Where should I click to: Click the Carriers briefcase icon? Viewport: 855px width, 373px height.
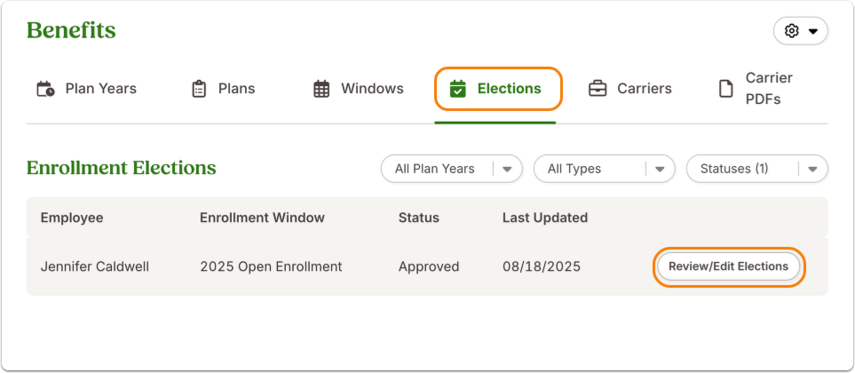click(x=598, y=89)
